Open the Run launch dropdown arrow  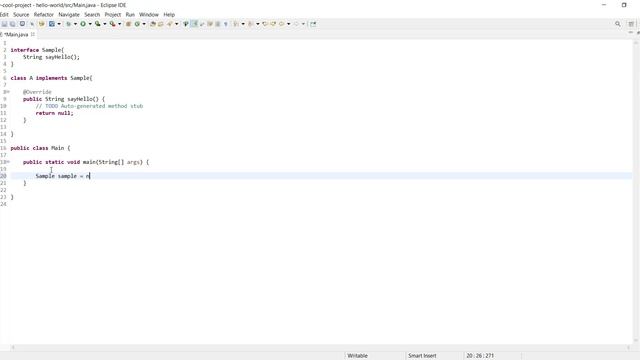tap(90, 24)
